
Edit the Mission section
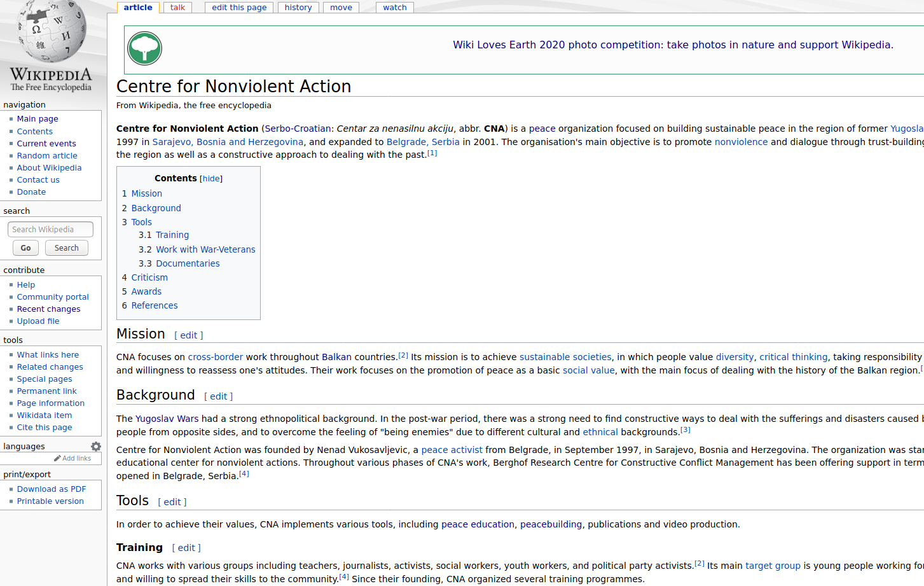click(188, 335)
